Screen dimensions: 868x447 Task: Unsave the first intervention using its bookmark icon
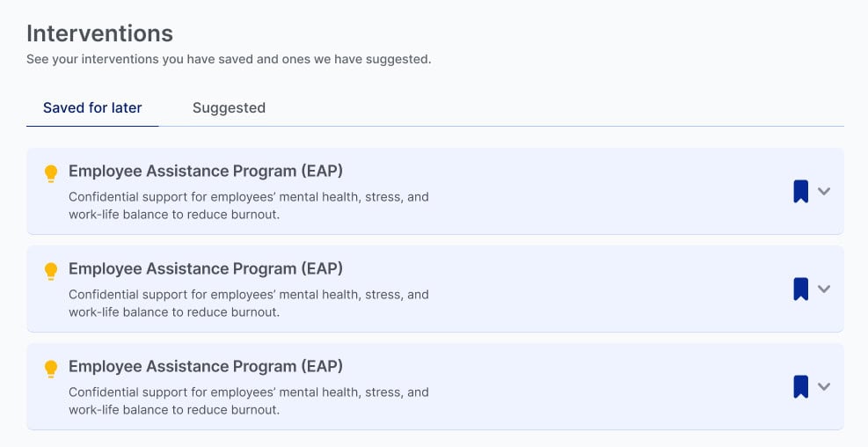(800, 191)
